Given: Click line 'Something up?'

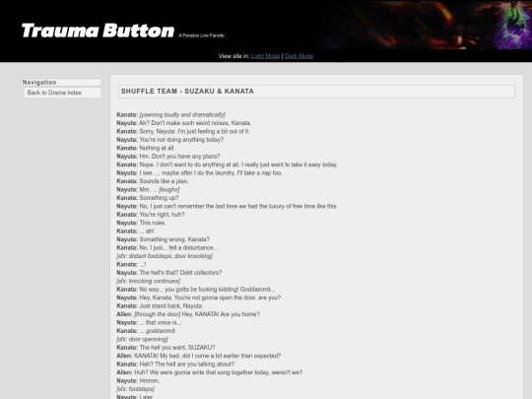Looking at the screenshot, I should pos(159,198).
